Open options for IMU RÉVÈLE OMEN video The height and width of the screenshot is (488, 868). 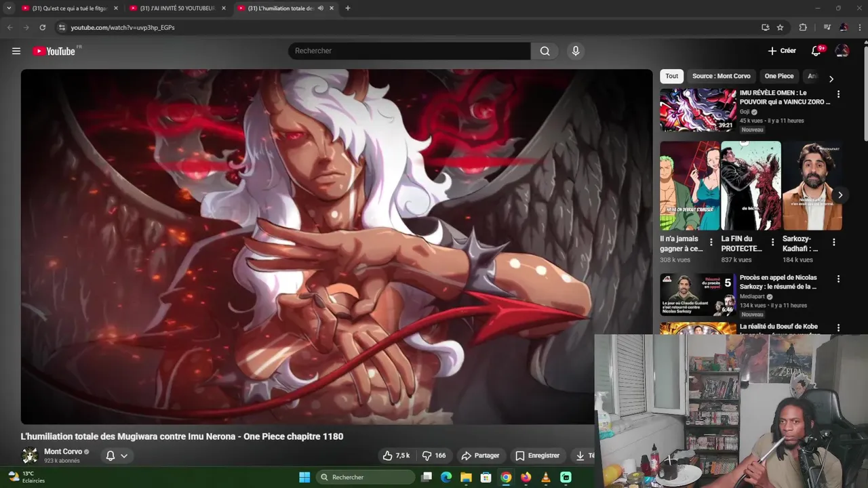pyautogui.click(x=838, y=94)
